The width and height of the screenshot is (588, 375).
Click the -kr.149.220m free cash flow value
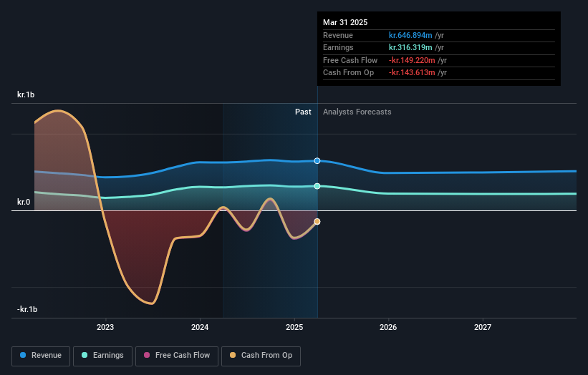412,60
